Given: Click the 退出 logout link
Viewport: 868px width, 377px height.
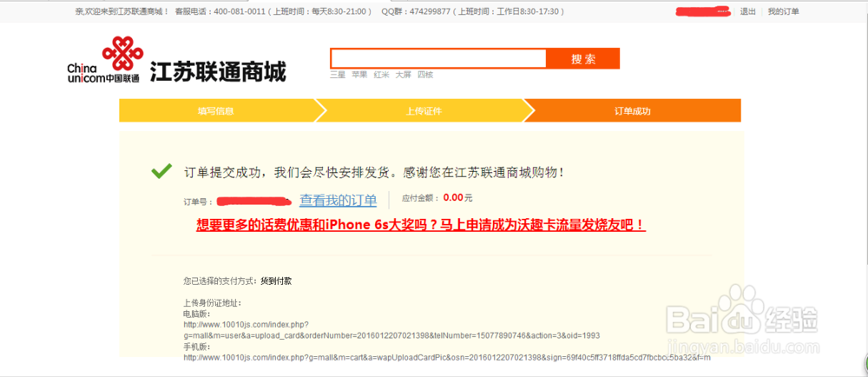Looking at the screenshot, I should pos(748,11).
